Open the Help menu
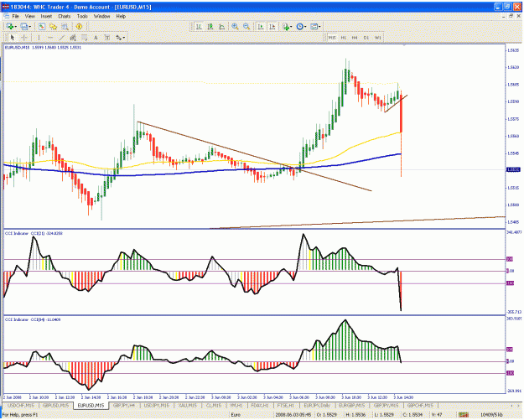 pos(121,16)
